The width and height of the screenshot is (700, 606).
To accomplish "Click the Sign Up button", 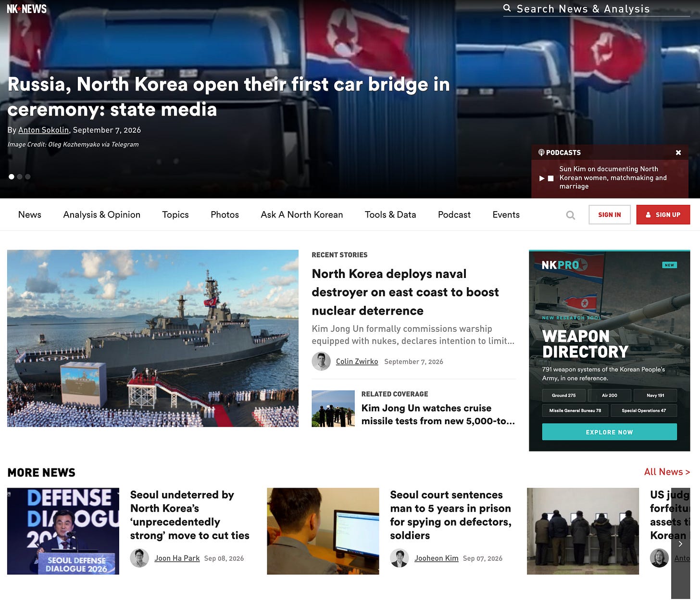I will click(x=663, y=215).
